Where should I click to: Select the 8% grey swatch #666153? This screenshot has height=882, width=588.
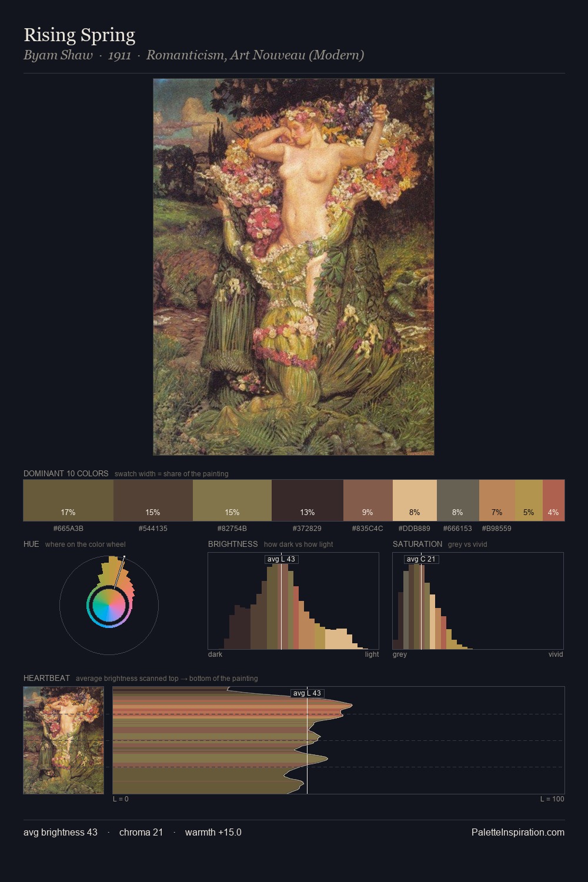(x=458, y=500)
